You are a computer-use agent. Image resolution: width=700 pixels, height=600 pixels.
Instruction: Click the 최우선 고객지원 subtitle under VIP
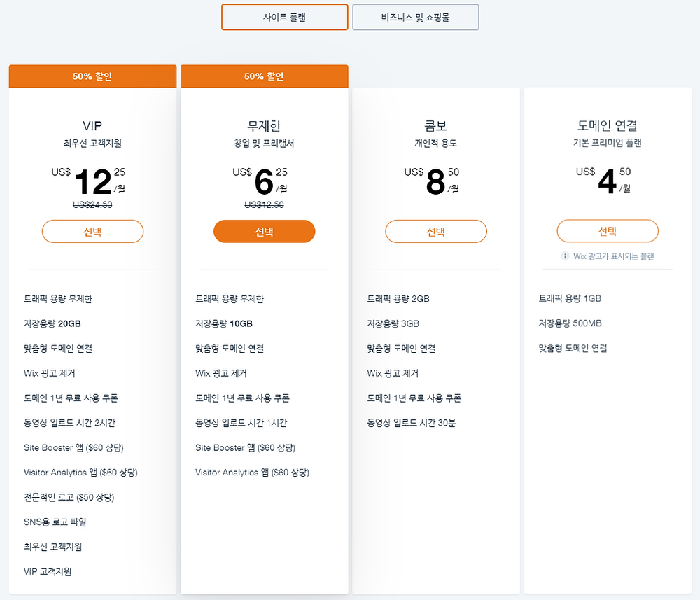(x=92, y=144)
